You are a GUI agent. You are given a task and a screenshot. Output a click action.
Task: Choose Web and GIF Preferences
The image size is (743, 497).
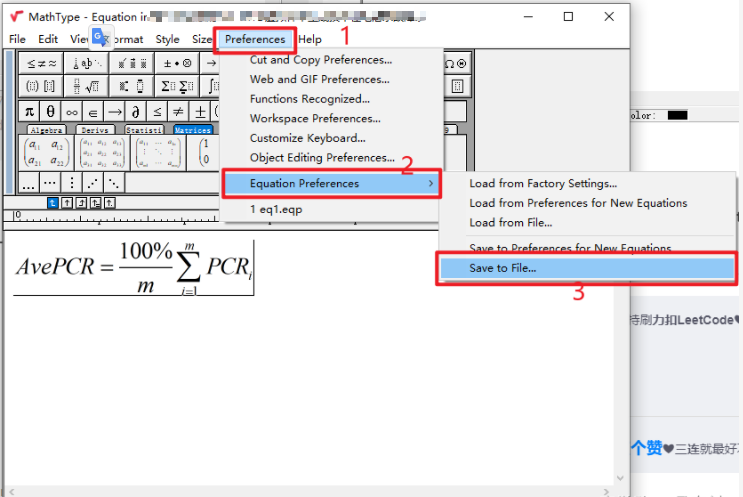tap(319, 79)
